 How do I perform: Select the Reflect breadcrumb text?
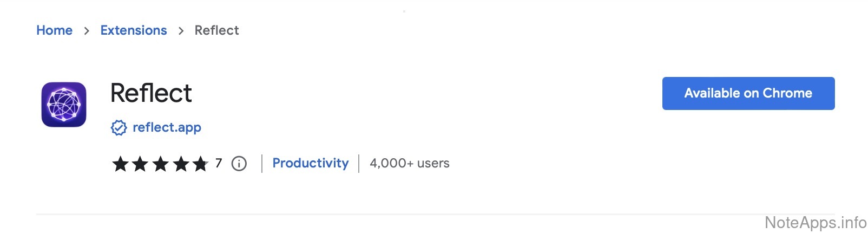pyautogui.click(x=216, y=30)
